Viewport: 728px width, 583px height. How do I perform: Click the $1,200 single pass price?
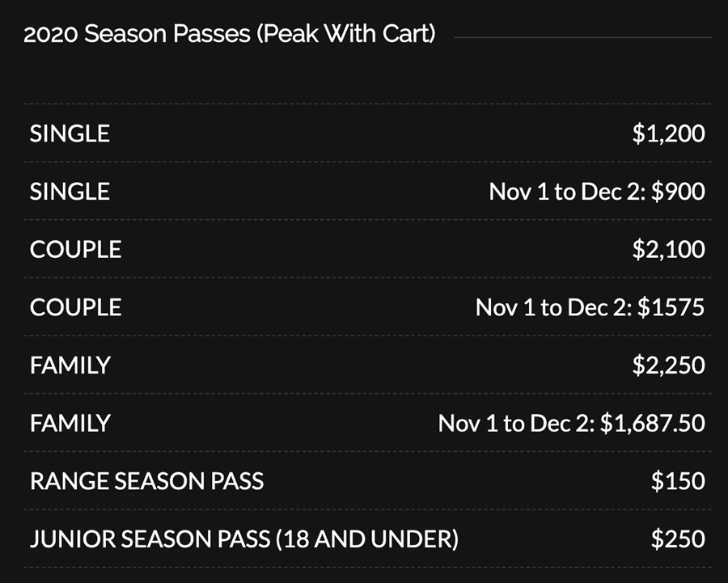(x=668, y=133)
